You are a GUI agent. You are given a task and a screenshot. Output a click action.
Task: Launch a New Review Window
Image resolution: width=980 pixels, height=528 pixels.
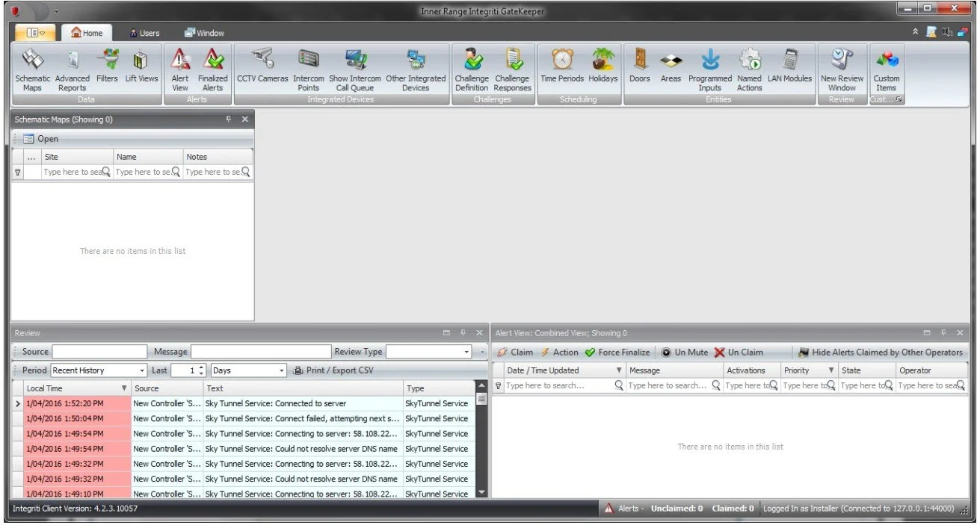click(842, 67)
